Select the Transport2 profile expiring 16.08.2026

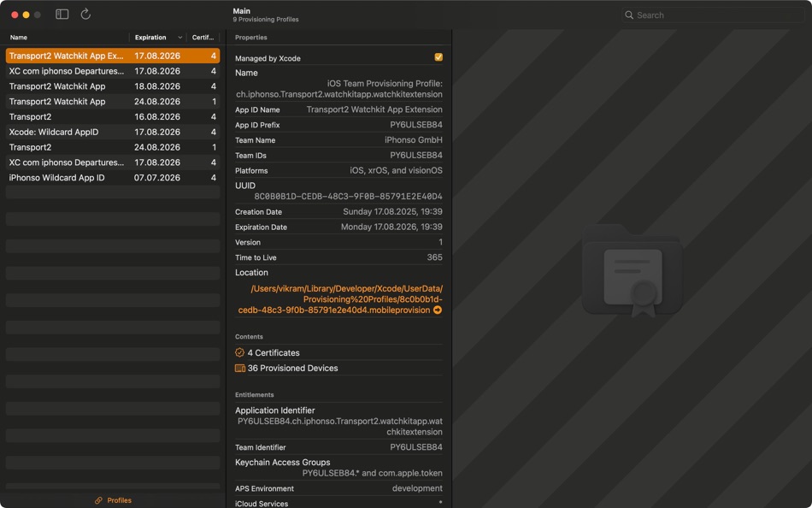34,116
